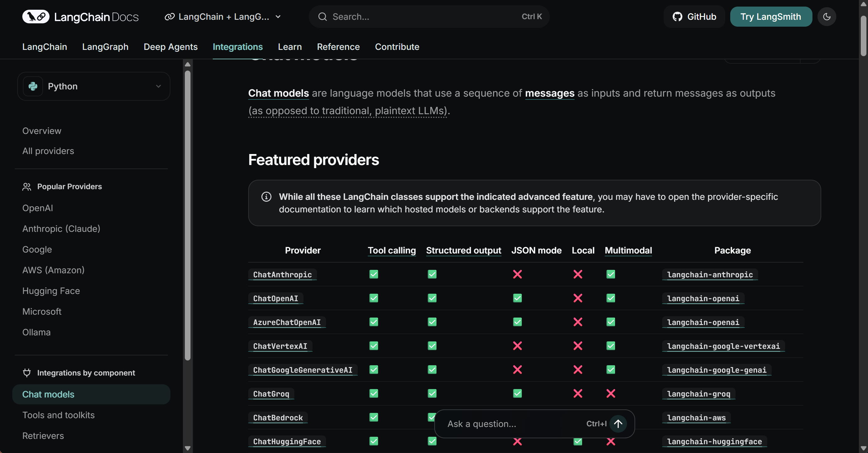Open the LangChain tab
This screenshot has width=868, height=453.
pos(45,46)
